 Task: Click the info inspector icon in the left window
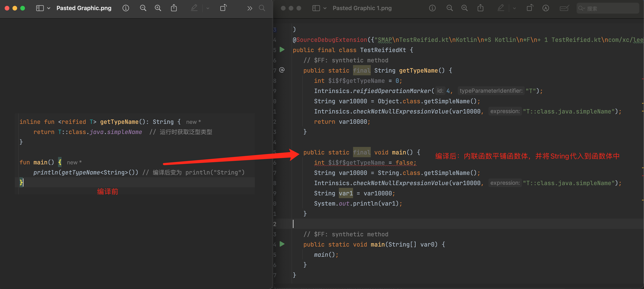point(126,8)
